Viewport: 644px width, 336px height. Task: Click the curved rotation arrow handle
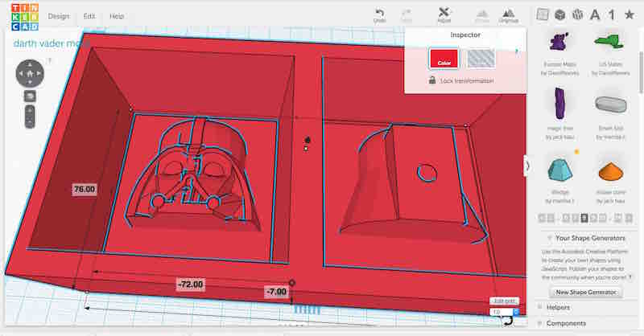[508, 322]
